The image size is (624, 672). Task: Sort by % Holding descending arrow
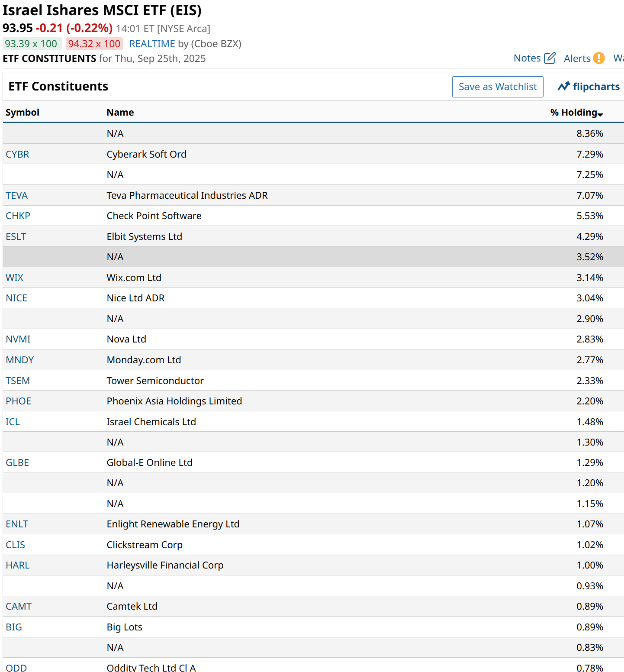click(600, 114)
